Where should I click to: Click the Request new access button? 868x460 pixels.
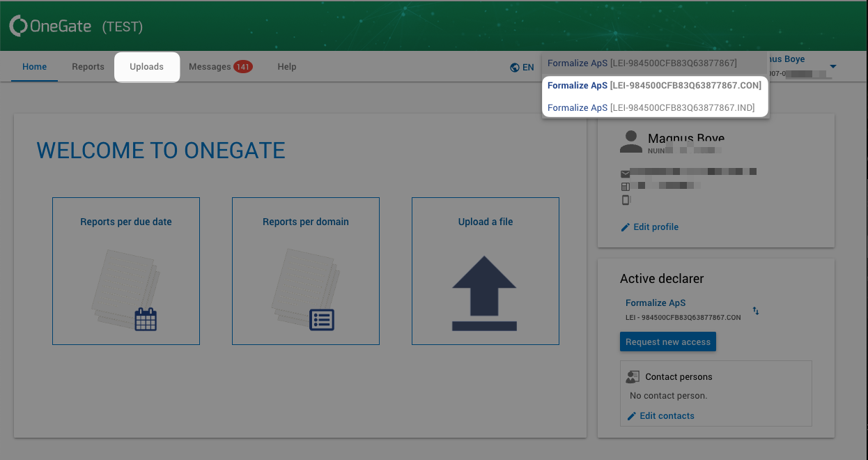[x=667, y=342]
